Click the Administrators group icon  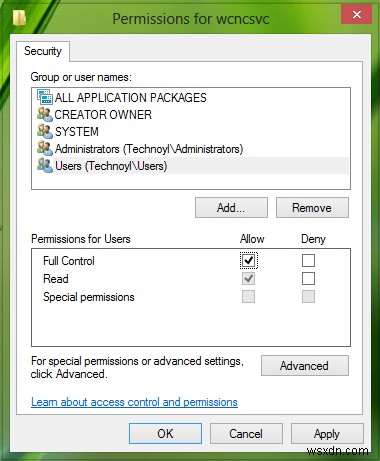click(45, 148)
